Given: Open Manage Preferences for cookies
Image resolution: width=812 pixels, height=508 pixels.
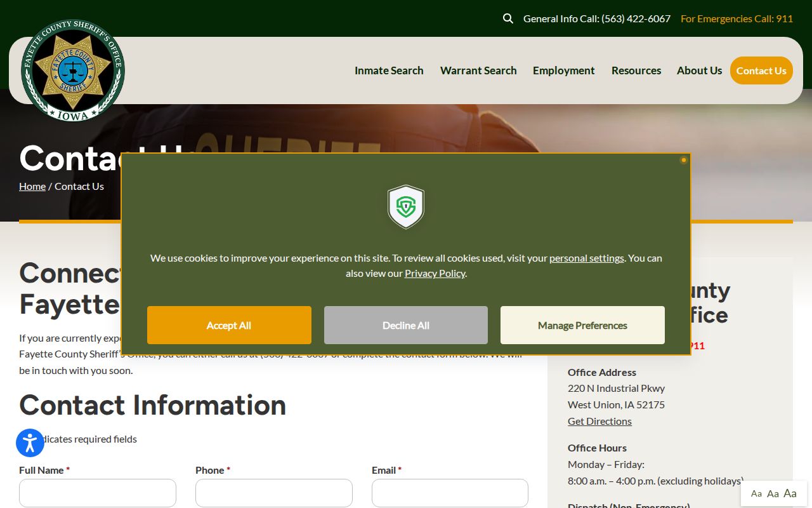Looking at the screenshot, I should coord(582,325).
